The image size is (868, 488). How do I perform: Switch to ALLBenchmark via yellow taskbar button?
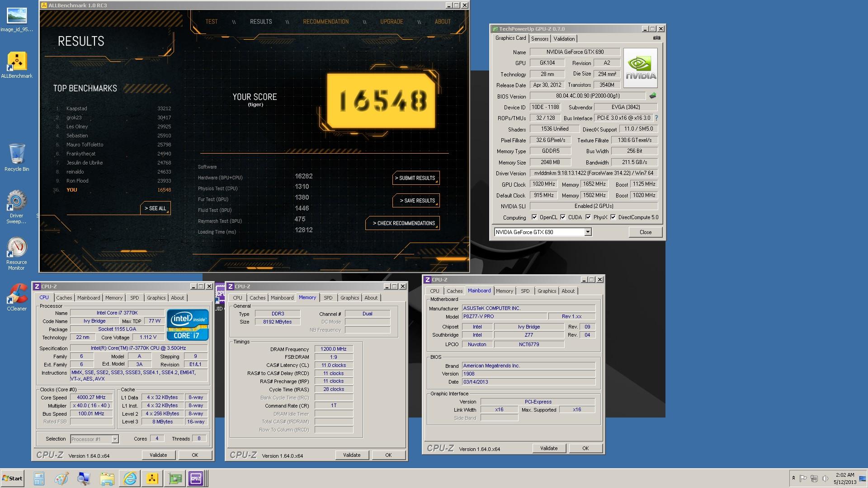click(x=152, y=479)
